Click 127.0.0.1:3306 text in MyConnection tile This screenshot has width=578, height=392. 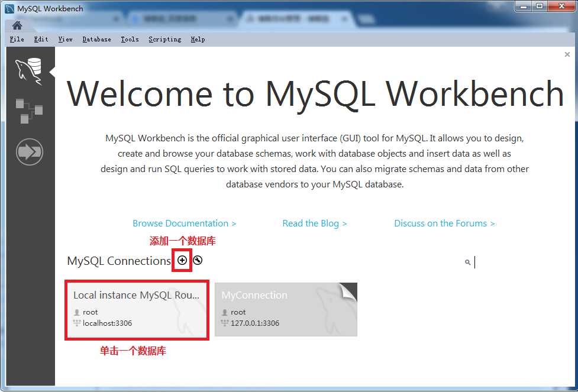tap(255, 323)
